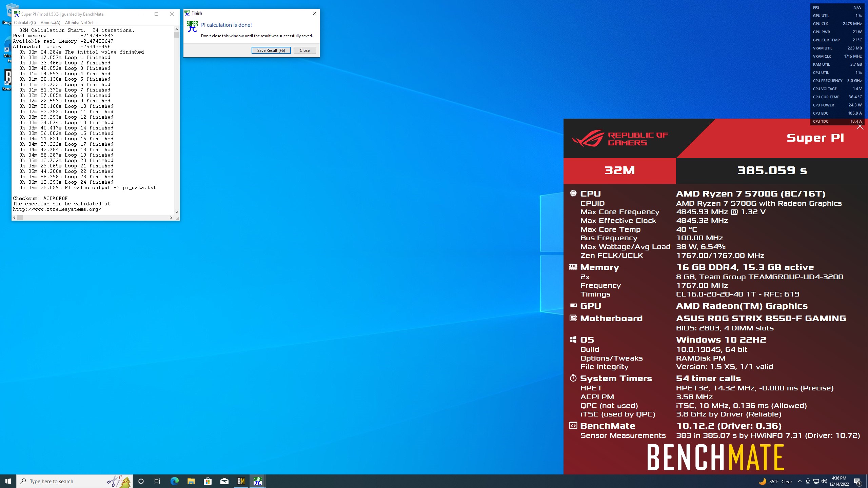Click the vertical scrollbar thumb in Super PI
The height and width of the screenshot is (488, 868).
pos(177,35)
